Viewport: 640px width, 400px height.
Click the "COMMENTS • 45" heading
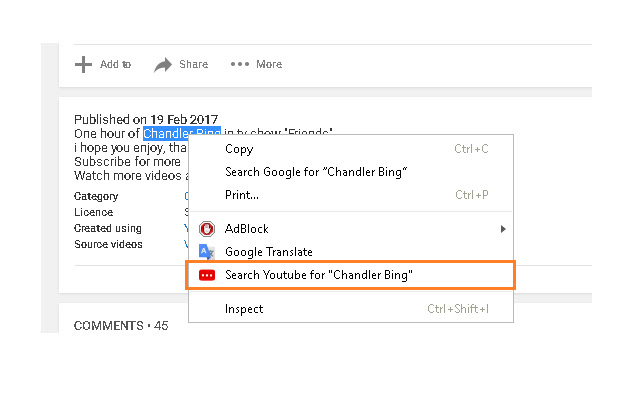click(121, 326)
